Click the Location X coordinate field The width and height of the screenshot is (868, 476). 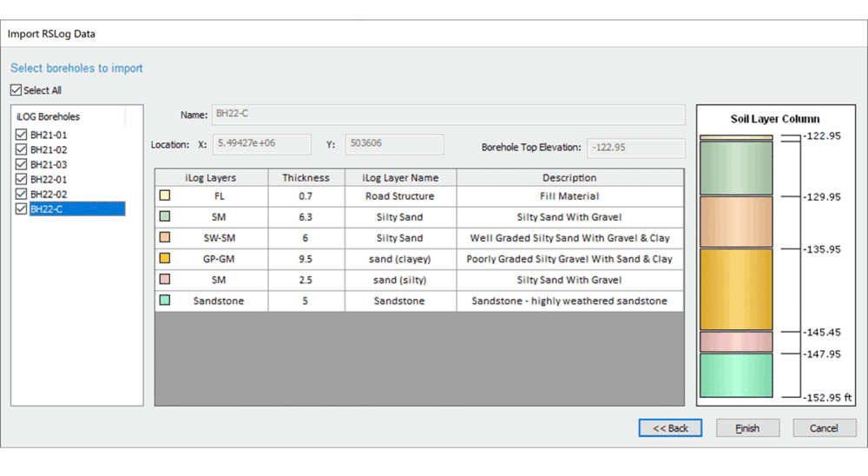[261, 144]
